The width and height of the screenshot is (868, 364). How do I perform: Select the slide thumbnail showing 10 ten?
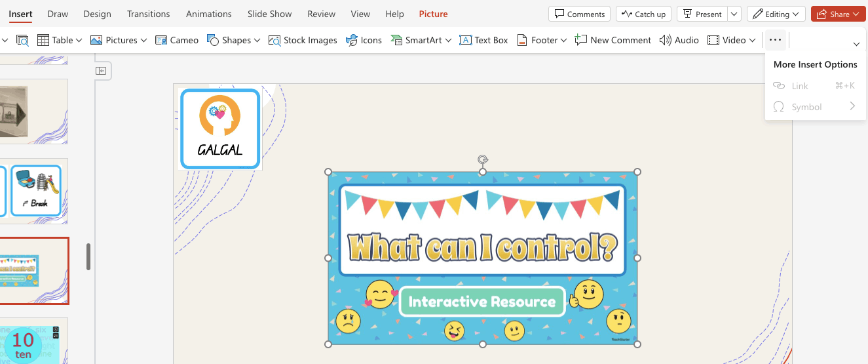pos(34,341)
